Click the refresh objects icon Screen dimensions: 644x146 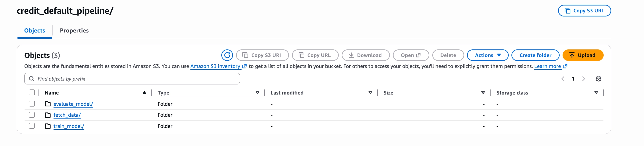[227, 55]
